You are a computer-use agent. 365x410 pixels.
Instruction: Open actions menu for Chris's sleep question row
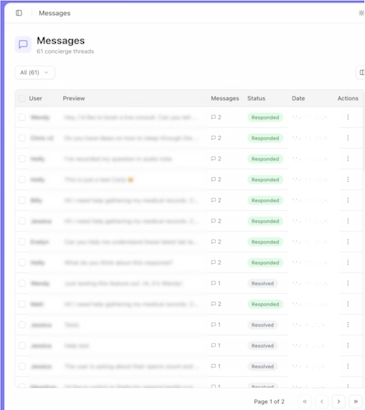348,138
